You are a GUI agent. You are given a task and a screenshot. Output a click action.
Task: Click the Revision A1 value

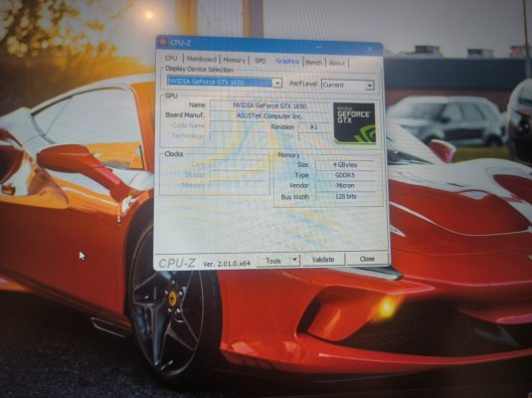click(313, 126)
